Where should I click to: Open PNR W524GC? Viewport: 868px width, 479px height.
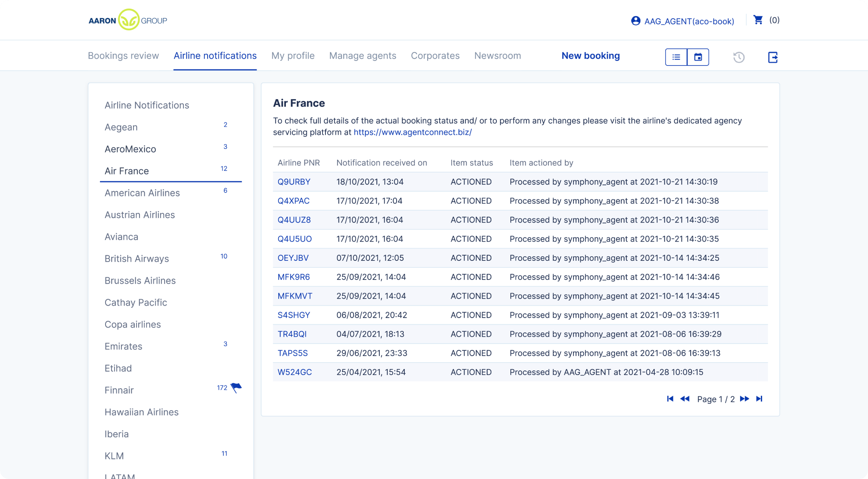coord(295,373)
